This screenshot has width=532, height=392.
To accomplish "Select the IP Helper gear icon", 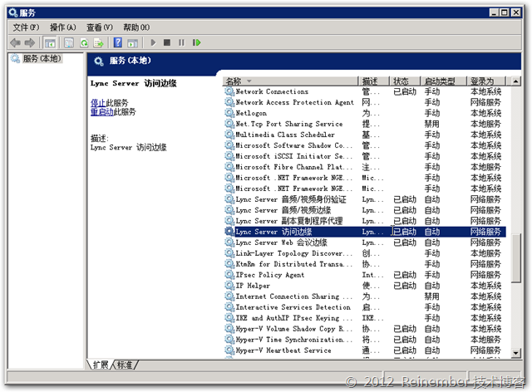I will pyautogui.click(x=229, y=286).
